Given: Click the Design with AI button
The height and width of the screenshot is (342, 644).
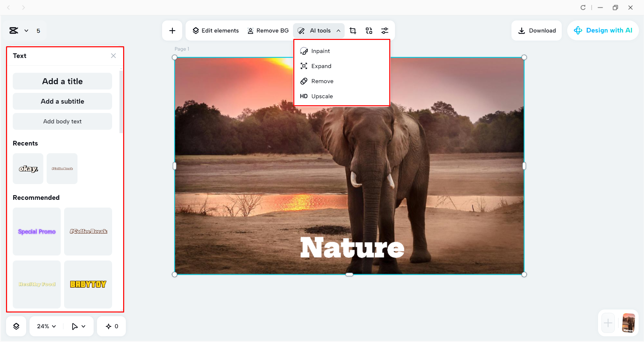Looking at the screenshot, I should point(603,30).
